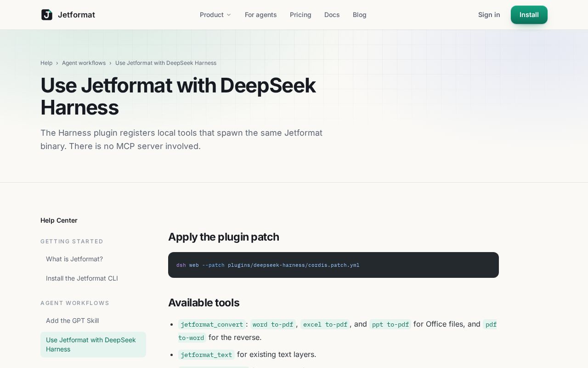Click the main page title heading

coord(178,96)
